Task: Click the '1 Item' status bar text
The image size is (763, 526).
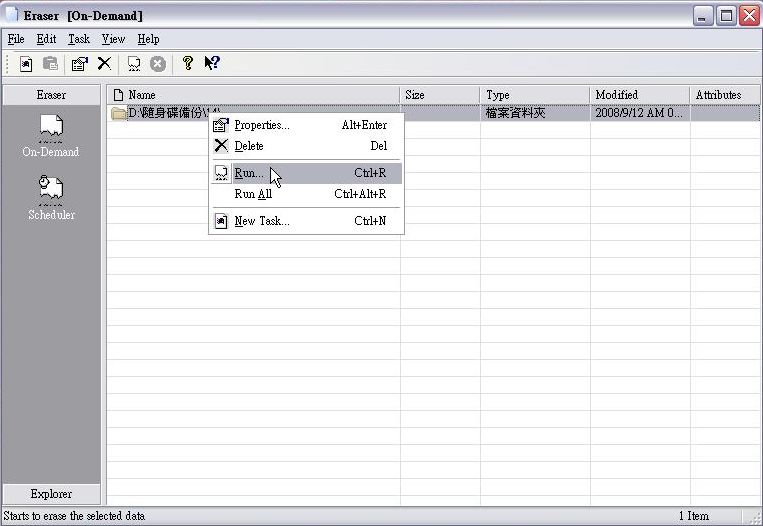Action: [x=694, y=516]
